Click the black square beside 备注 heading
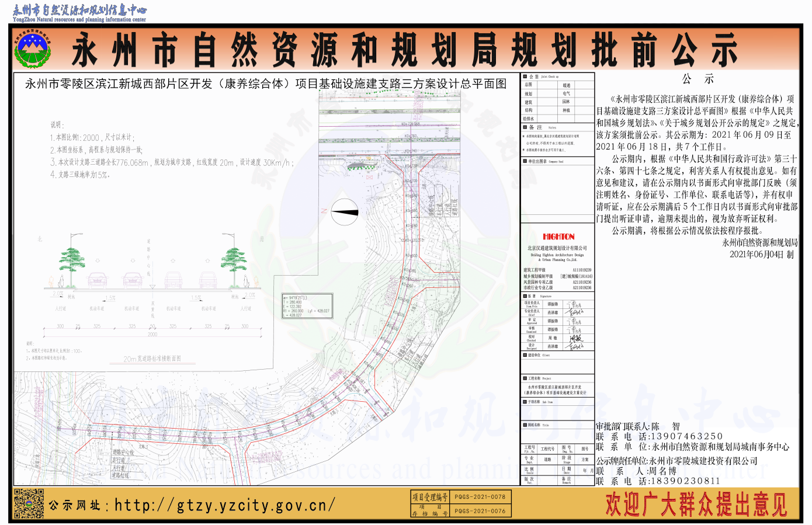Image resolution: width=812 pixels, height=525 pixels. click(x=525, y=127)
